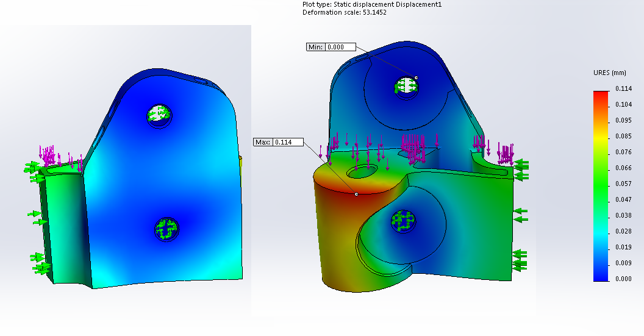The width and height of the screenshot is (644, 336).
Task: Click the 0.009 legend value
Action: [623, 263]
